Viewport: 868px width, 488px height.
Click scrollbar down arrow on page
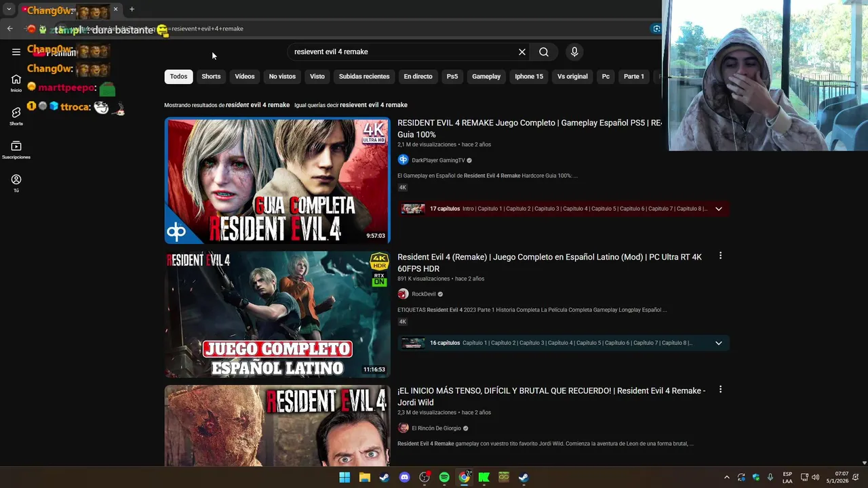864,463
